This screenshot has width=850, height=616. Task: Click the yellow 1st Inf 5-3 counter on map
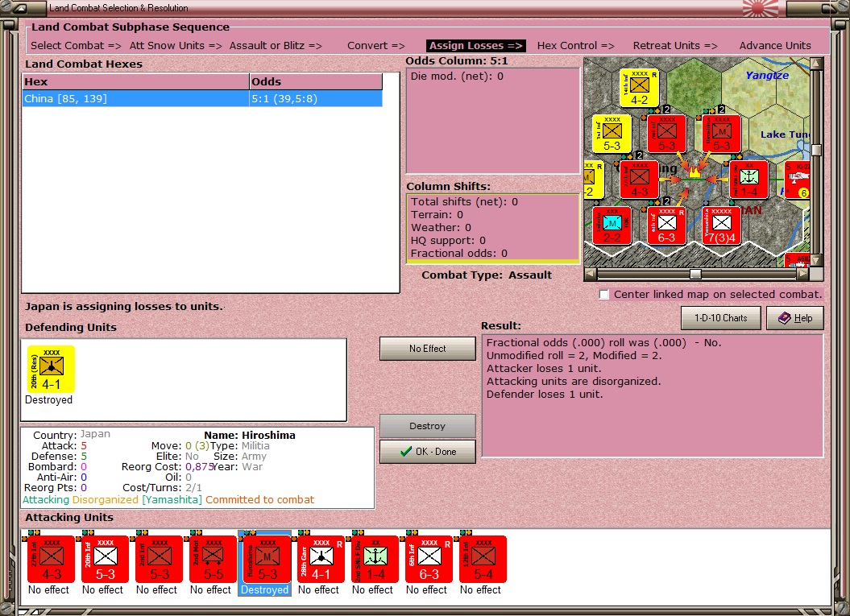[x=612, y=134]
